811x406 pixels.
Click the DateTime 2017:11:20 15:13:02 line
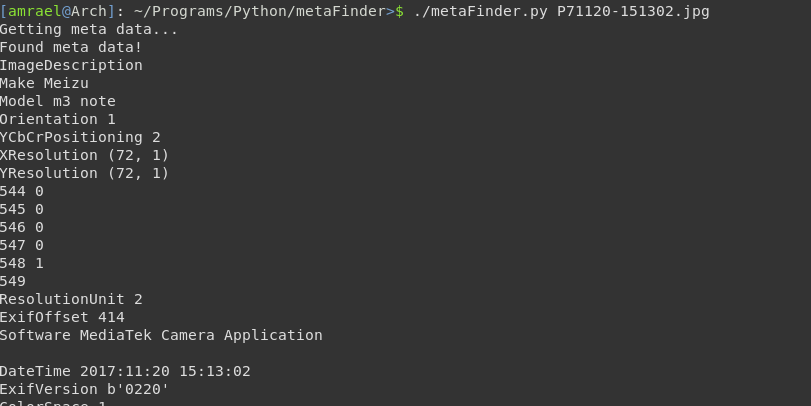[x=125, y=371]
